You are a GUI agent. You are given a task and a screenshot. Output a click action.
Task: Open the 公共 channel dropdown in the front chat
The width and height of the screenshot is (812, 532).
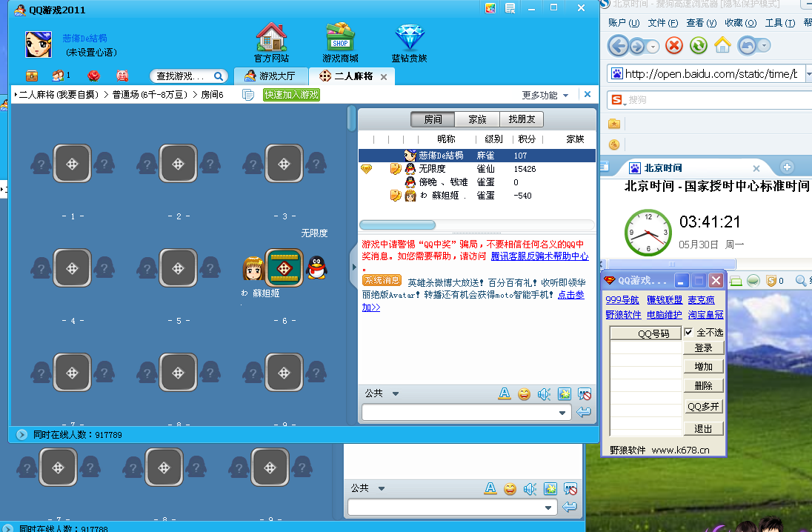click(x=396, y=393)
